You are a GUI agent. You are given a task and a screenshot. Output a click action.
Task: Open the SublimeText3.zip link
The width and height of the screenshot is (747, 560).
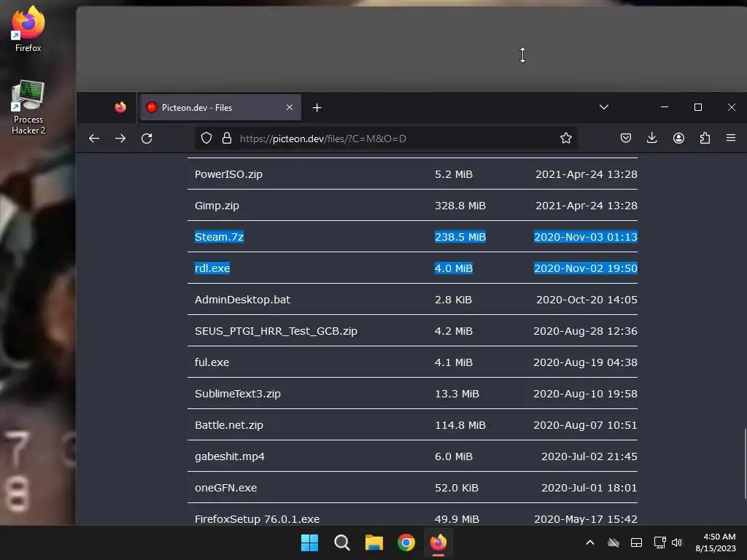[237, 394]
